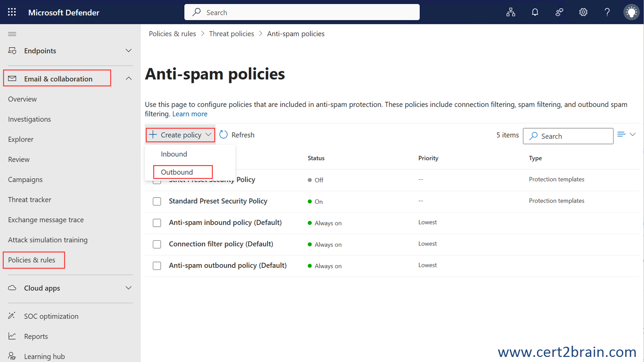Click the user profile avatar
This screenshot has height=362, width=644.
(x=631, y=12)
